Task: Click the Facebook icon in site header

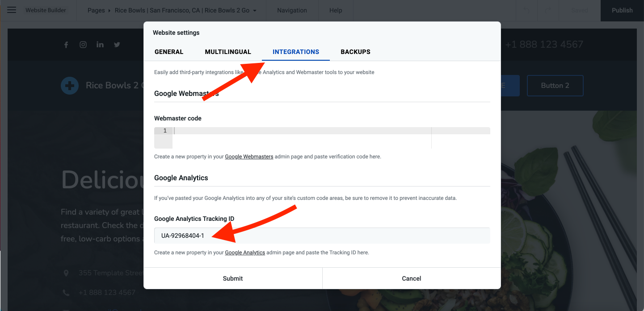Action: pos(66,45)
